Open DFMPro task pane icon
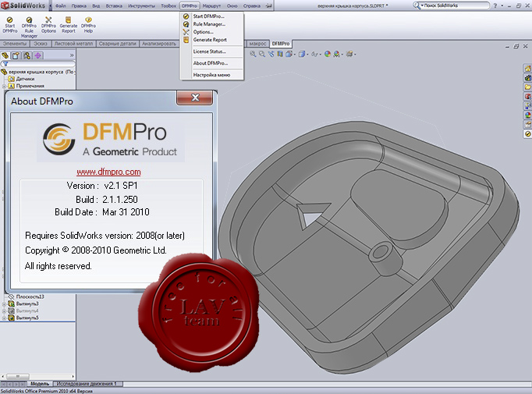 [x=527, y=134]
